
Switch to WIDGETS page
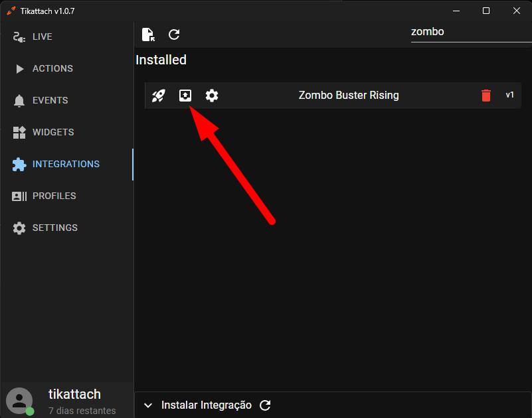coord(66,132)
